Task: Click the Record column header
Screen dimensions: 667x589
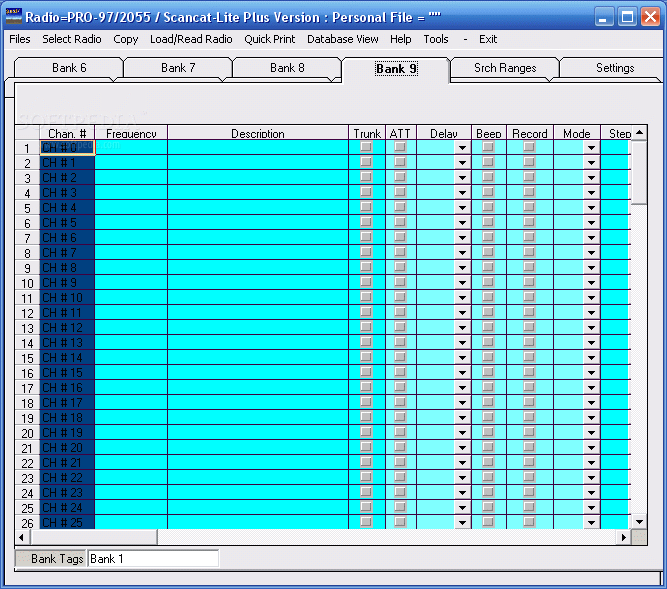Action: (530, 133)
